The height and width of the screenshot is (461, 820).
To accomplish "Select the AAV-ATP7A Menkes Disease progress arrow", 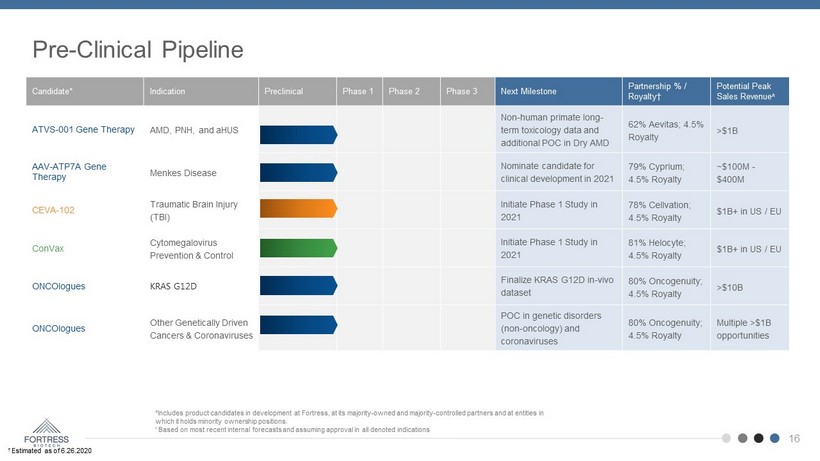I will click(x=296, y=172).
